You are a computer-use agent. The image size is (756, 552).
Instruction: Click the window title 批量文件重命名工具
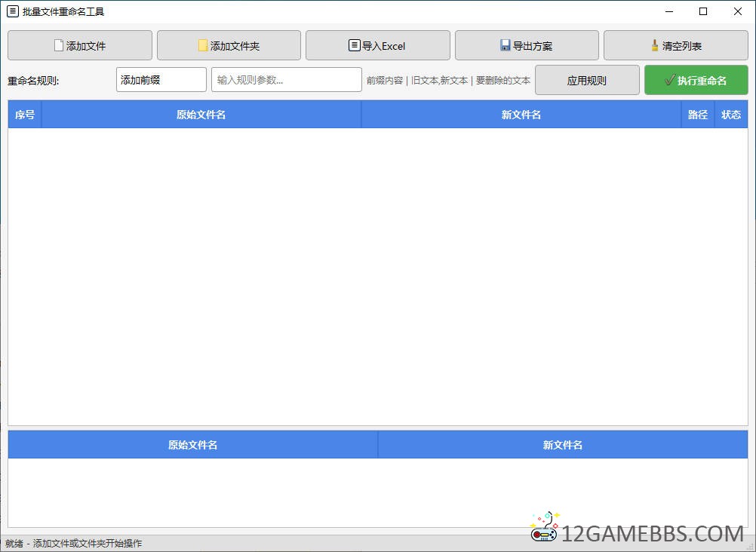point(63,11)
